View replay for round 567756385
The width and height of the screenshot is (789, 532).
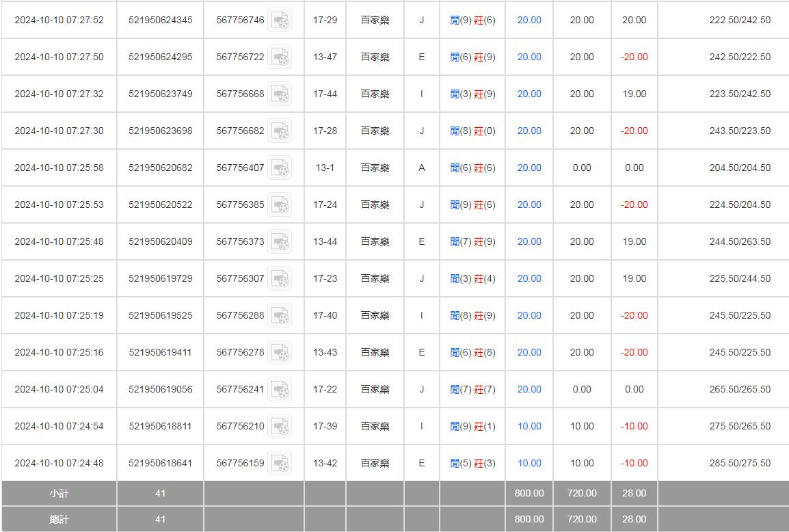point(279,205)
